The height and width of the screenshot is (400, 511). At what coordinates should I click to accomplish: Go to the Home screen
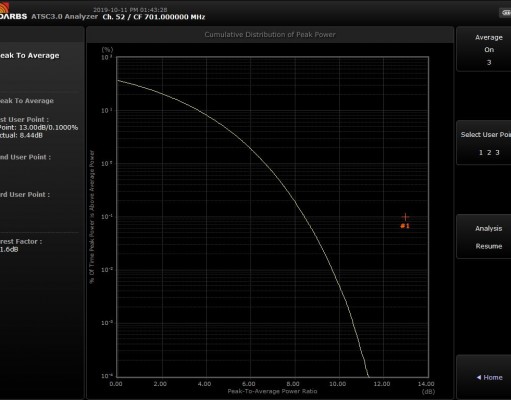point(490,377)
